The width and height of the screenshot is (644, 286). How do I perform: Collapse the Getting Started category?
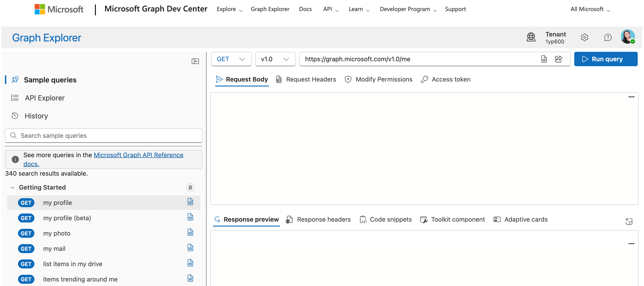click(x=13, y=187)
